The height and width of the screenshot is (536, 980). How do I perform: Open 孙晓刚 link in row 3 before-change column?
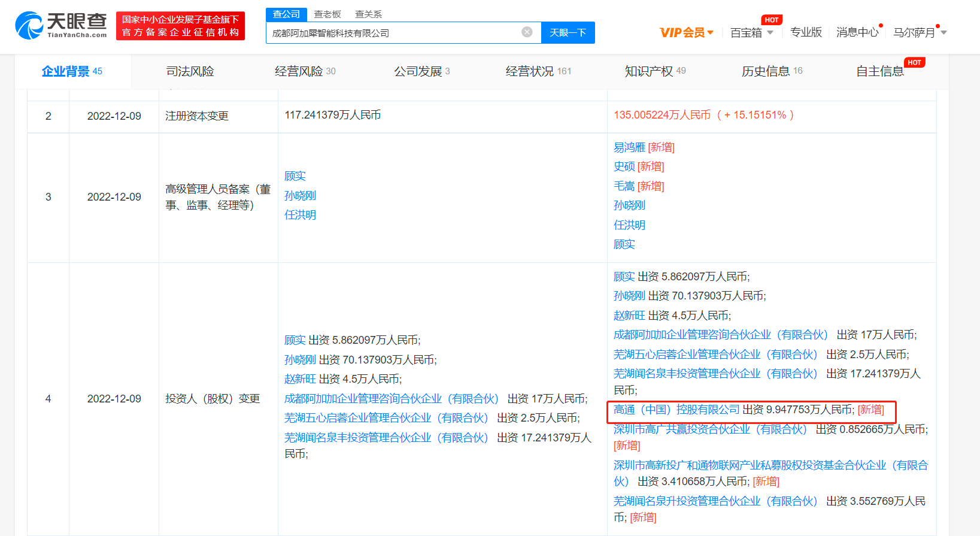300,196
